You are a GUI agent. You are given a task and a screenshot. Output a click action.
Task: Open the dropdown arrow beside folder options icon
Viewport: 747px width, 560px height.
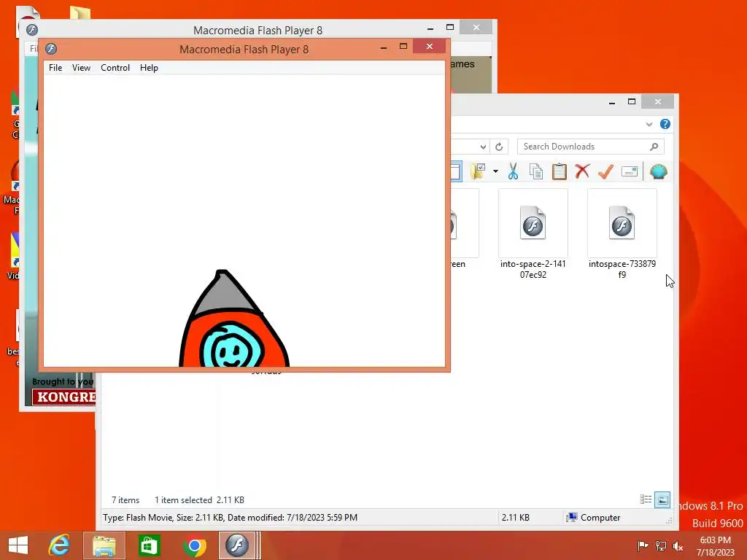coord(495,171)
